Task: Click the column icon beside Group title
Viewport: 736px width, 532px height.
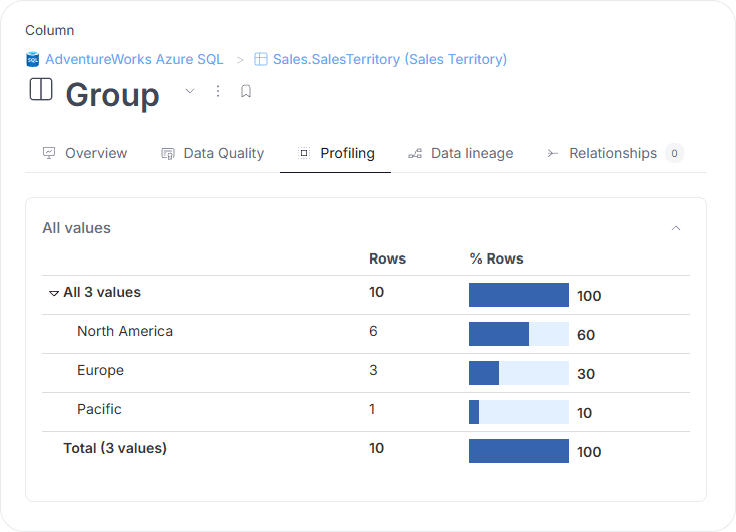Action: (41, 90)
